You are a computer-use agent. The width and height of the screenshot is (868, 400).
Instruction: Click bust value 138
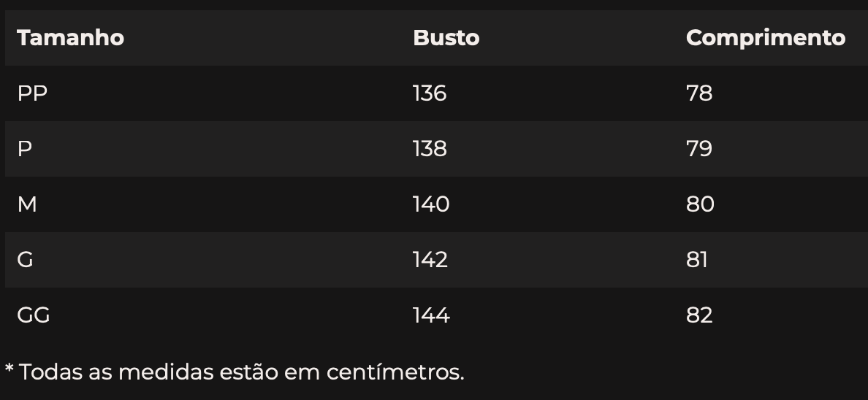click(x=430, y=148)
